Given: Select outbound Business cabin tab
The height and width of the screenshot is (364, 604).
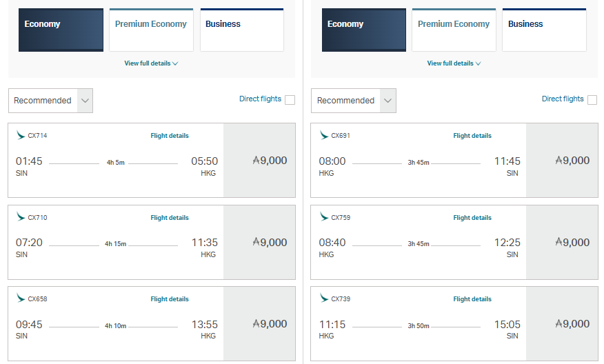Looking at the screenshot, I should click(x=242, y=30).
